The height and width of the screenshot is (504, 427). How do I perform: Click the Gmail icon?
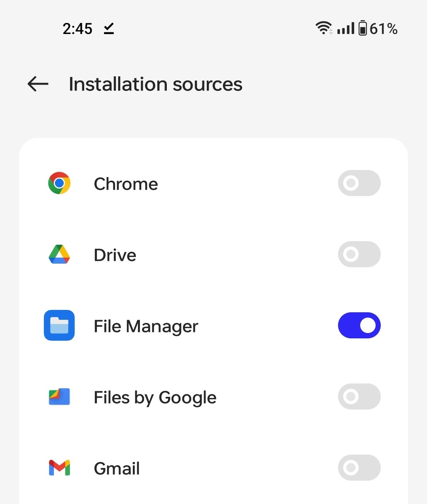tap(59, 468)
